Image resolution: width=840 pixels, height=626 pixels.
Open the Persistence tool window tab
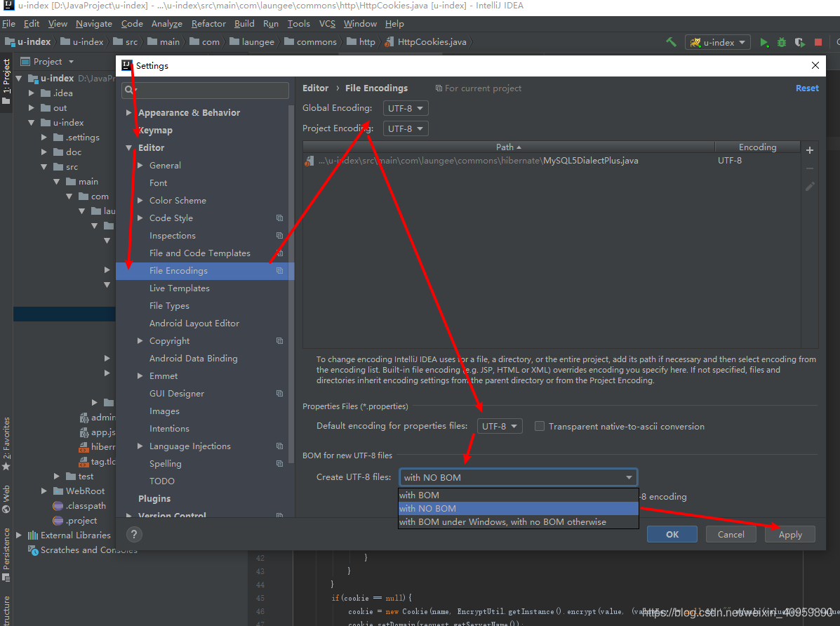click(6, 554)
